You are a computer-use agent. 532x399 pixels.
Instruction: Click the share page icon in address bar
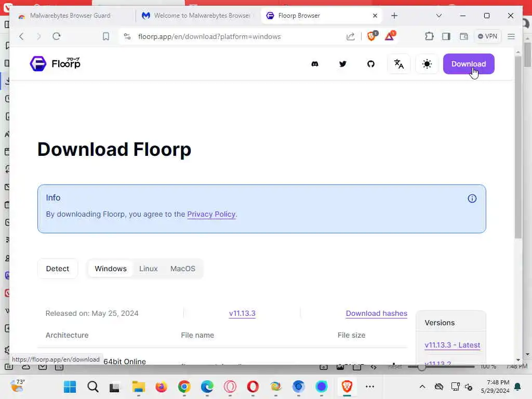[351, 36]
